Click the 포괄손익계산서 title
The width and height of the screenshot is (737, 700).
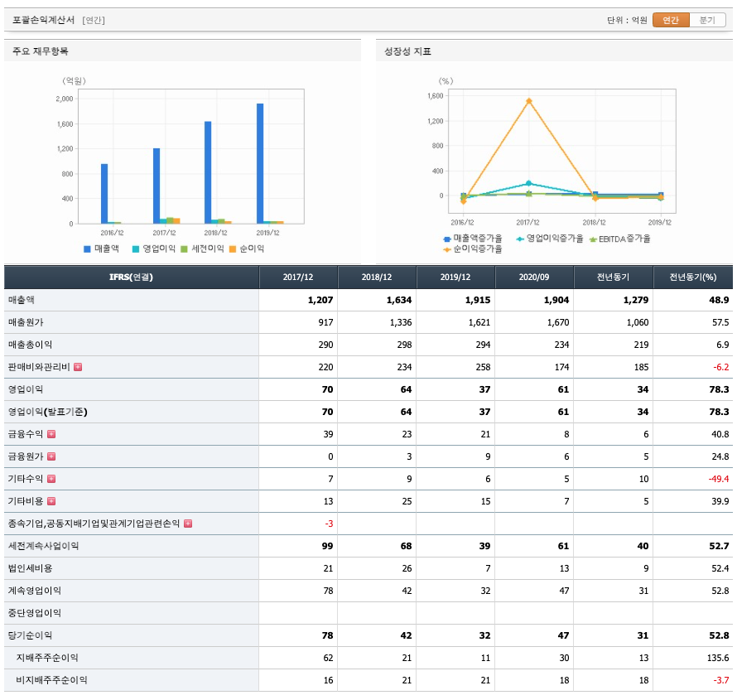pyautogui.click(x=43, y=20)
